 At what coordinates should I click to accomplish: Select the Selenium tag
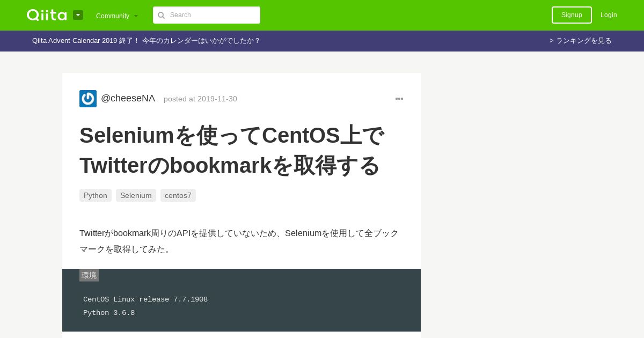coord(136,195)
